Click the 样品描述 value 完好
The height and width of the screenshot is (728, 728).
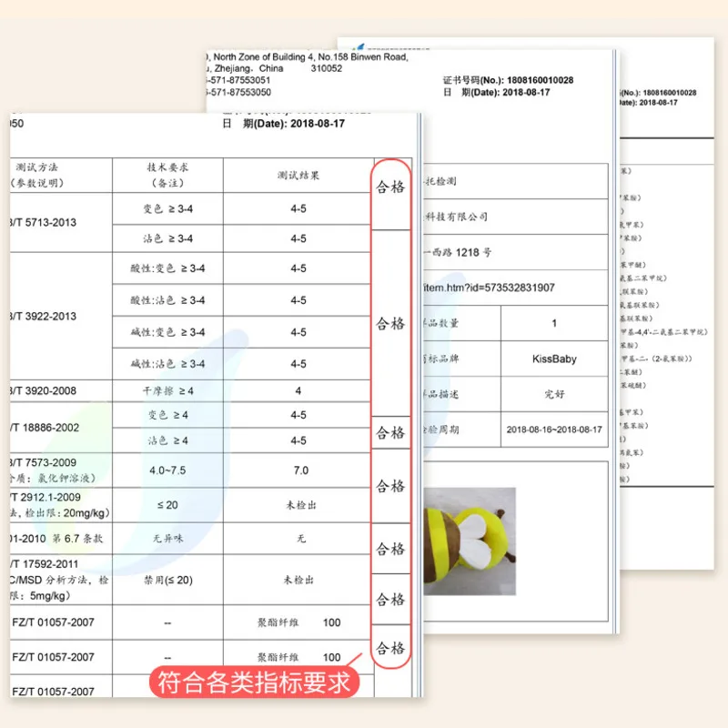click(554, 394)
